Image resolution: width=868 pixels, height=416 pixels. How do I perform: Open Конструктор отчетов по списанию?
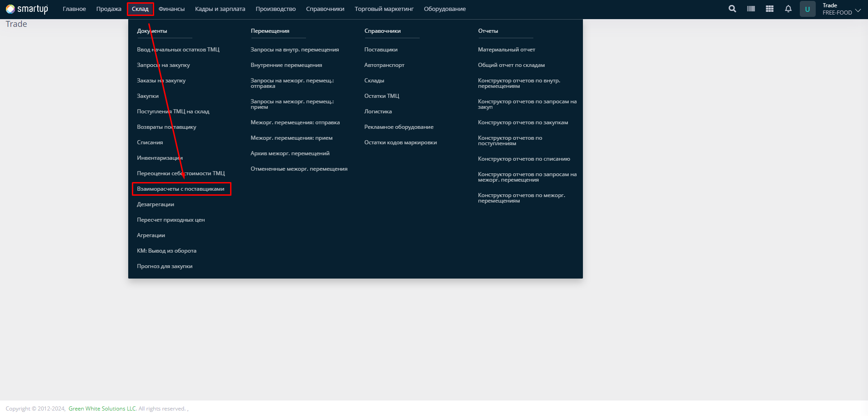524,159
